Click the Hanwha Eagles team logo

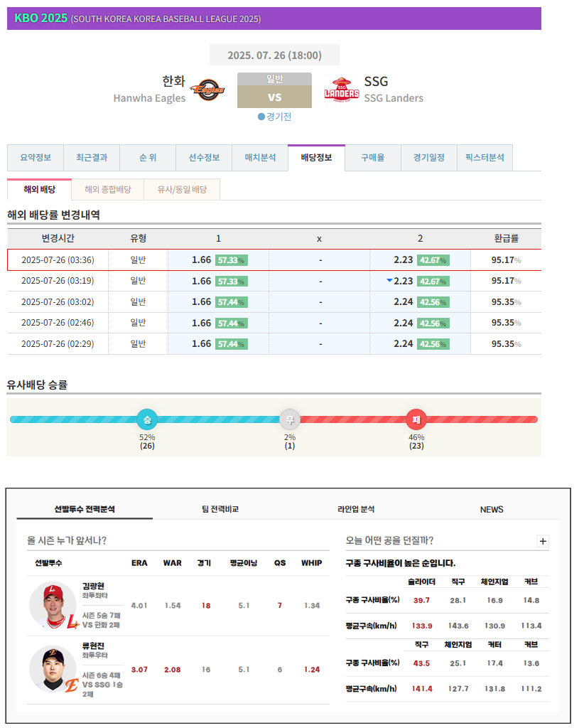pos(207,90)
